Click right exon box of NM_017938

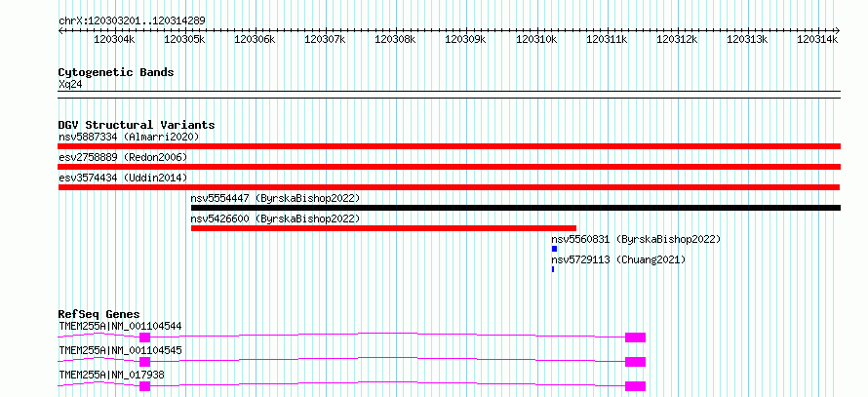click(636, 386)
